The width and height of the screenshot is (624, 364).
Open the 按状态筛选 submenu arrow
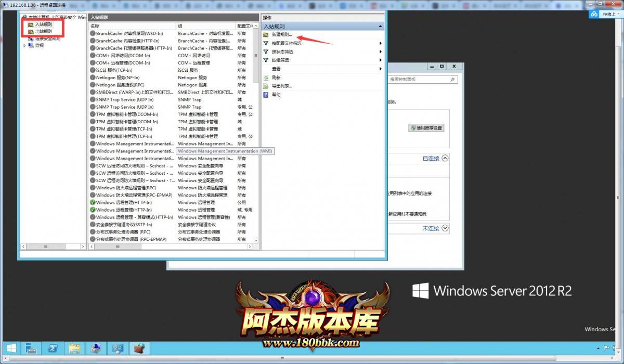(381, 51)
